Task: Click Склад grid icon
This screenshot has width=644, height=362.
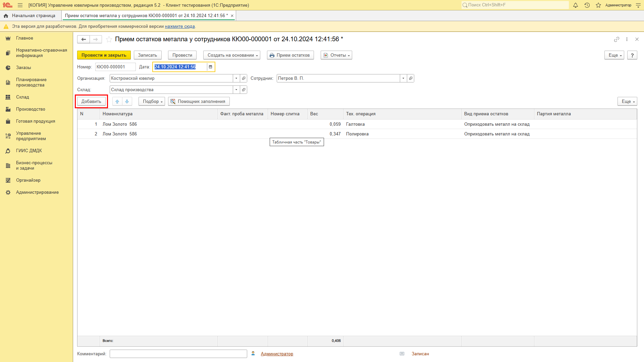Action: click(8, 97)
